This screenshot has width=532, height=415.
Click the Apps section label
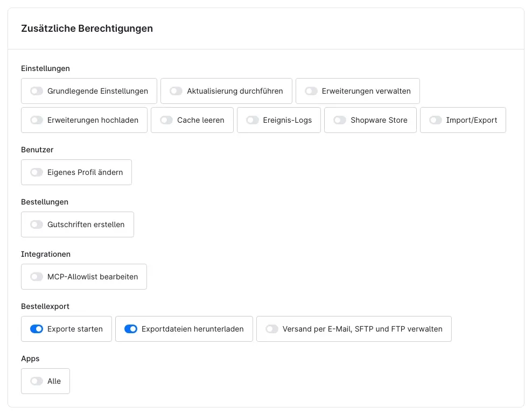30,358
